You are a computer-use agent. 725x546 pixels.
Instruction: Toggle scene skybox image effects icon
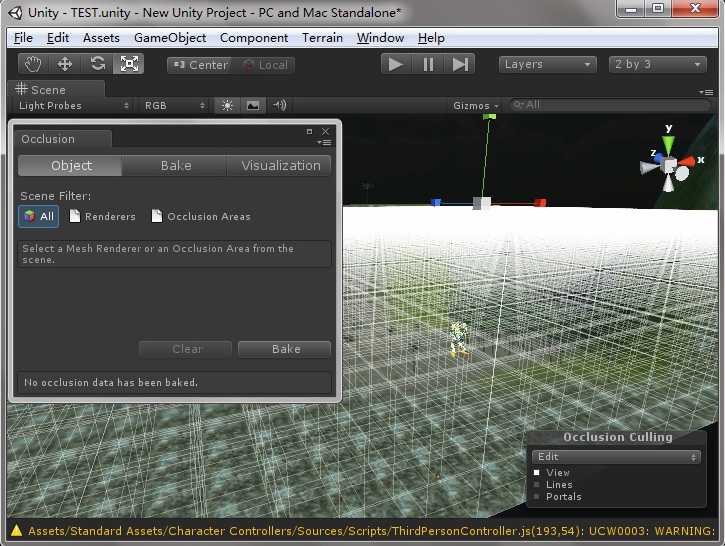pyautogui.click(x=253, y=106)
